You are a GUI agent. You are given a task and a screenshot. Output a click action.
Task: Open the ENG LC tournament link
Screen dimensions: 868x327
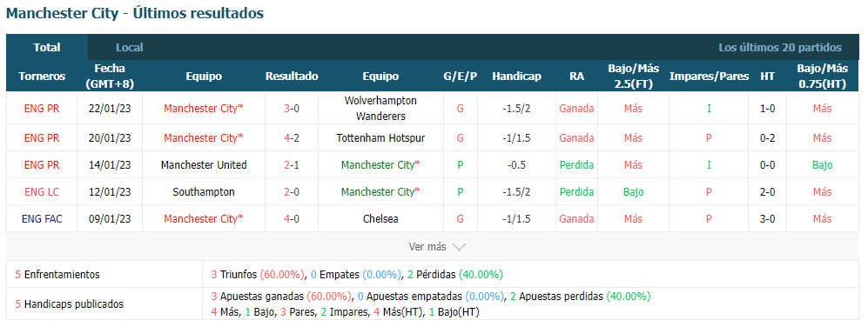point(42,192)
